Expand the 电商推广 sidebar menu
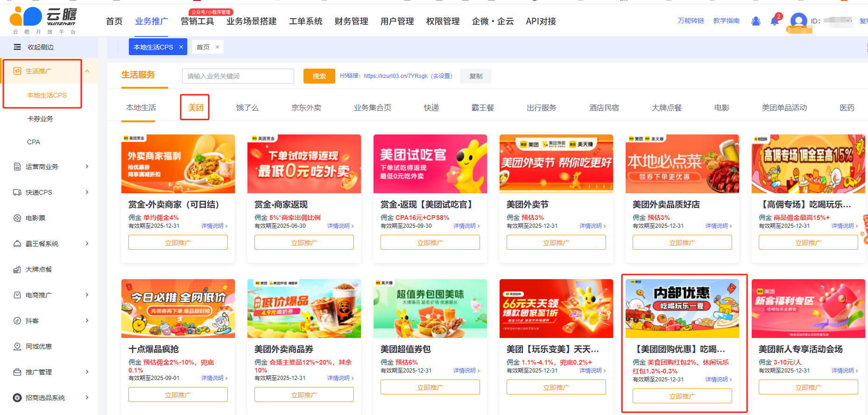 click(87, 295)
